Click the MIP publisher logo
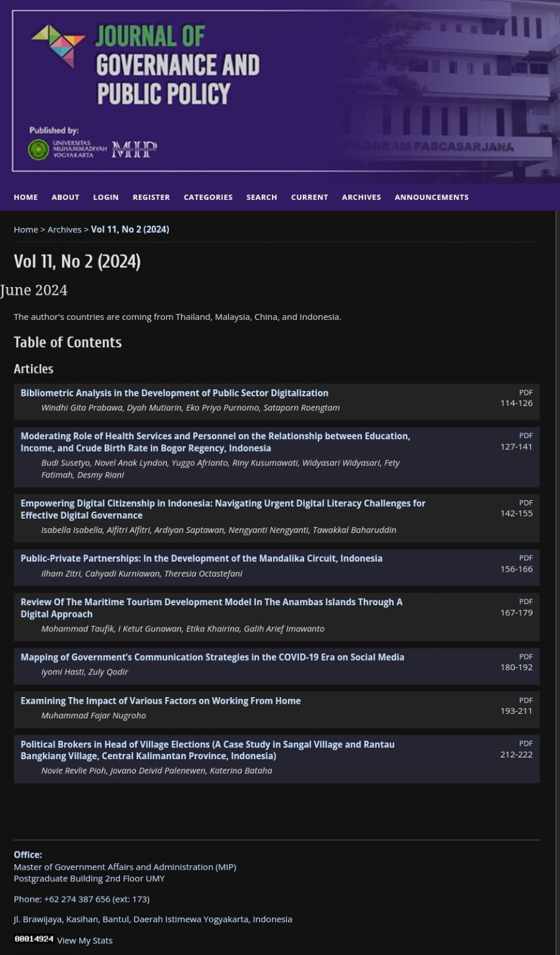560x955 pixels. (x=134, y=149)
